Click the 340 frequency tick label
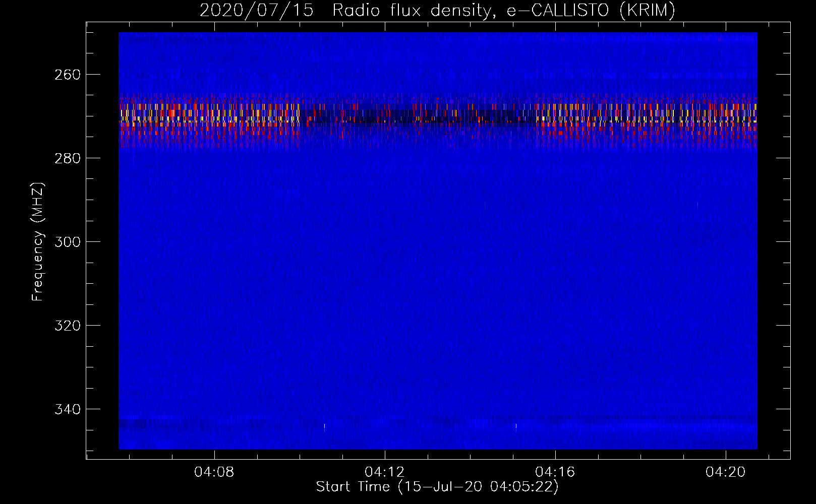Image resolution: width=816 pixels, height=504 pixels. [67, 409]
